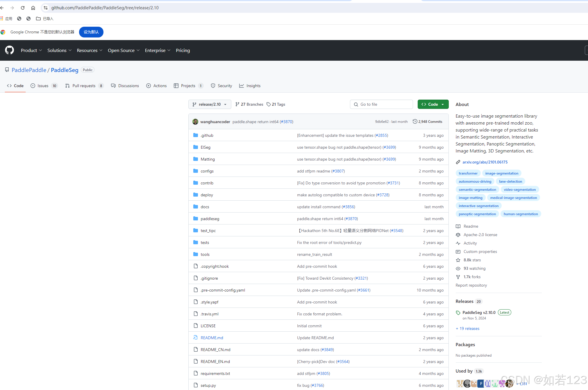The height and width of the screenshot is (390, 588).
Task: Go to browser home icon
Action: (33, 8)
